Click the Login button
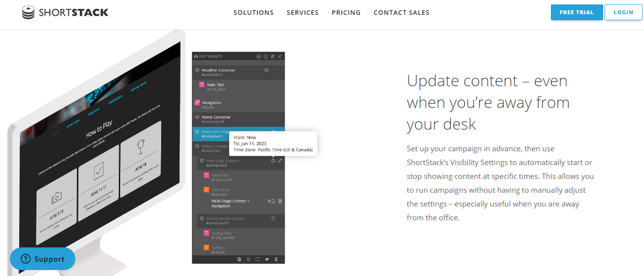Screen dimensions: 644x276 (623, 12)
